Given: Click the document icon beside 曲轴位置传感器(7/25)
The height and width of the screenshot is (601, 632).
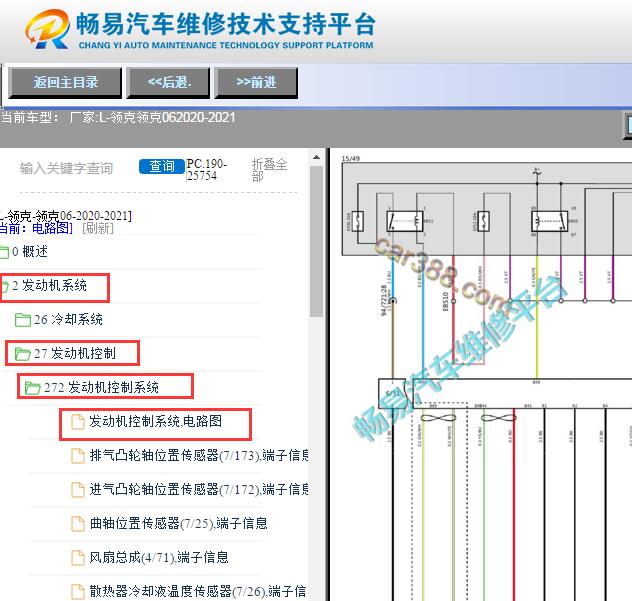Looking at the screenshot, I should (78, 524).
